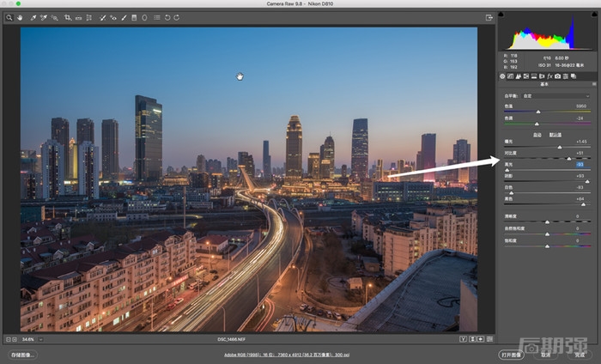Toggle shadow clipping warning on histogram
Viewport: 601px width, 364px height.
tap(501, 15)
